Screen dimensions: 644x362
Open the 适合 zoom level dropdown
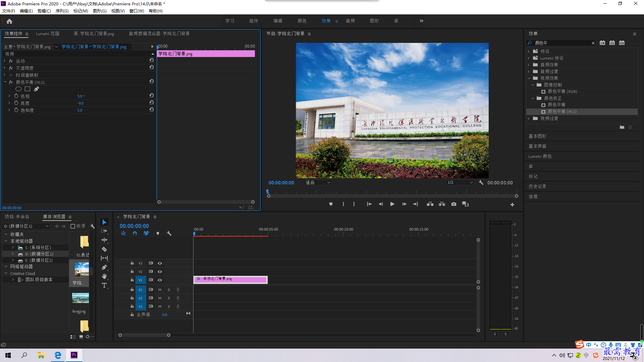click(318, 183)
